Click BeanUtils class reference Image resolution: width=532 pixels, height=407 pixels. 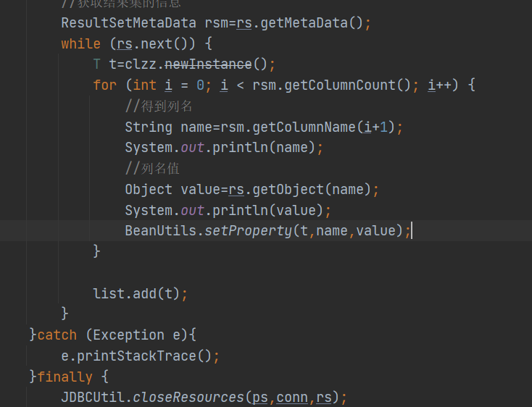pos(160,231)
